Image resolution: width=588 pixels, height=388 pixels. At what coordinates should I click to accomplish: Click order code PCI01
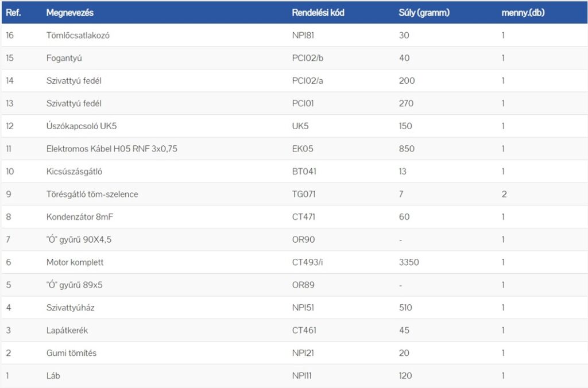click(303, 103)
